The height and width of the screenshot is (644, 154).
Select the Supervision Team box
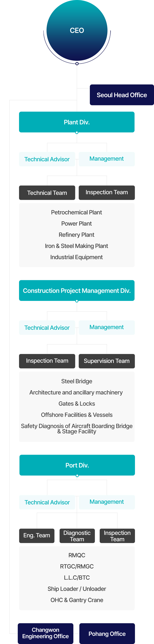tap(107, 361)
